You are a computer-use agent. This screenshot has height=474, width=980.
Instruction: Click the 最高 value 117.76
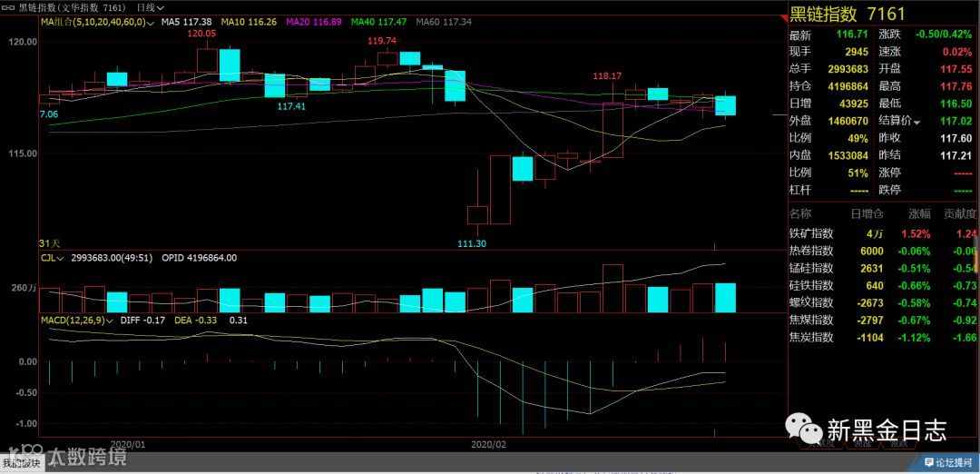(956, 86)
